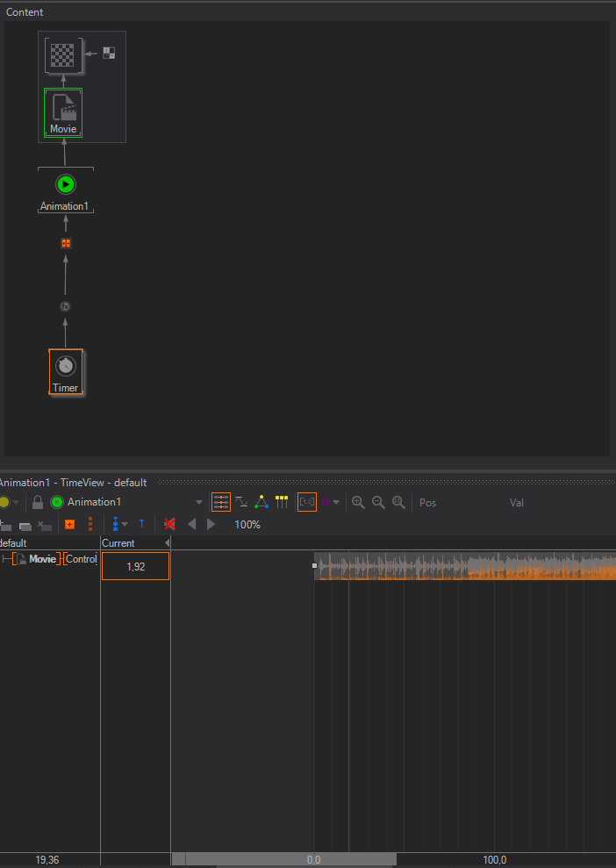Toggle the orange-outlined bracket range button
This screenshot has height=868, width=616.
pos(306,502)
